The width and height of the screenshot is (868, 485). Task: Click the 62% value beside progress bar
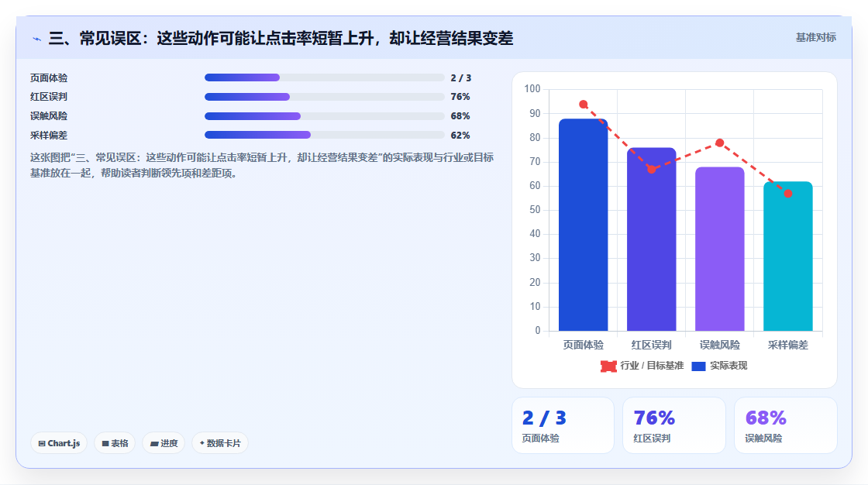460,135
